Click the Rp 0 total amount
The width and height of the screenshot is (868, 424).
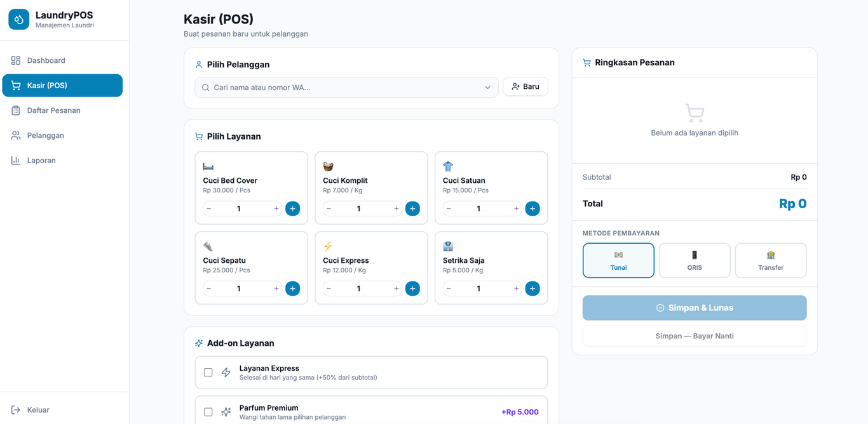792,204
